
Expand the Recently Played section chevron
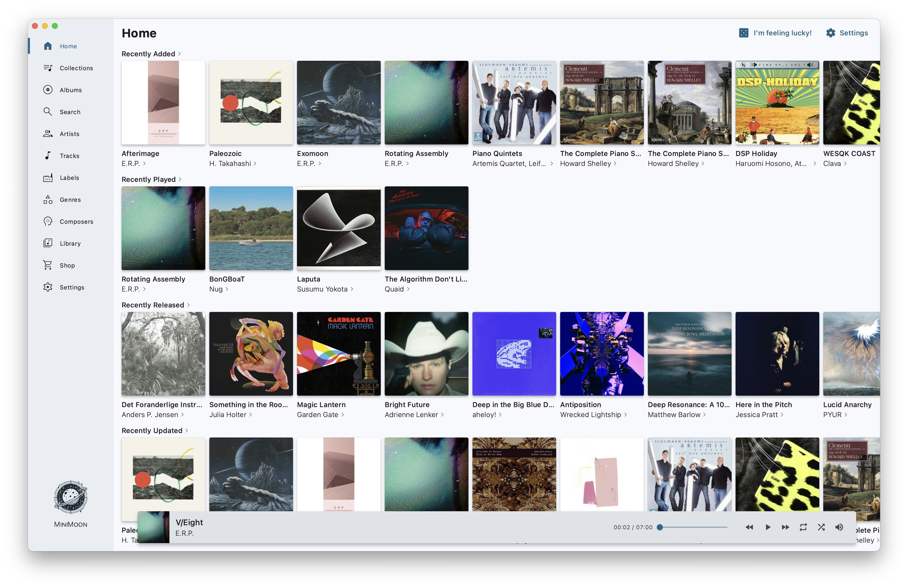180,179
